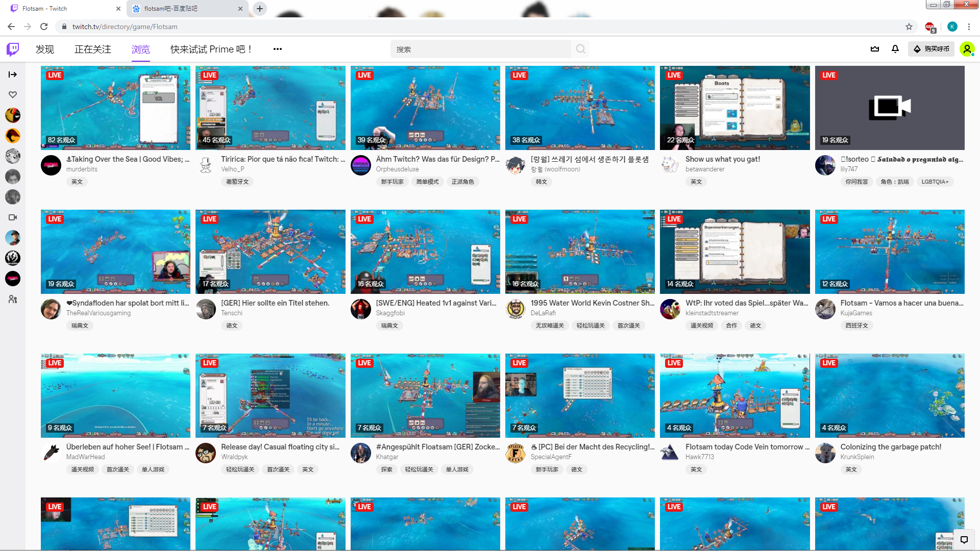Click the top search input field
Viewport: 980px width, 551px height.
pos(480,49)
